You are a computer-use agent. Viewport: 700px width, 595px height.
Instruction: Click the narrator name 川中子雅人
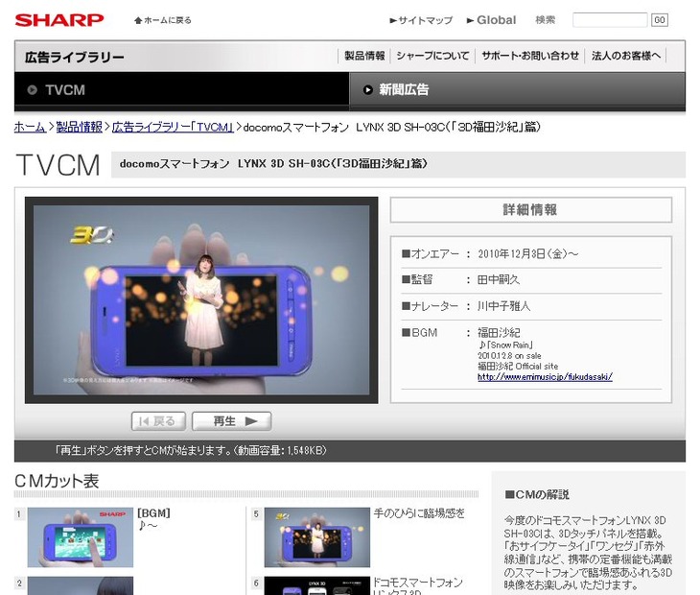(504, 306)
